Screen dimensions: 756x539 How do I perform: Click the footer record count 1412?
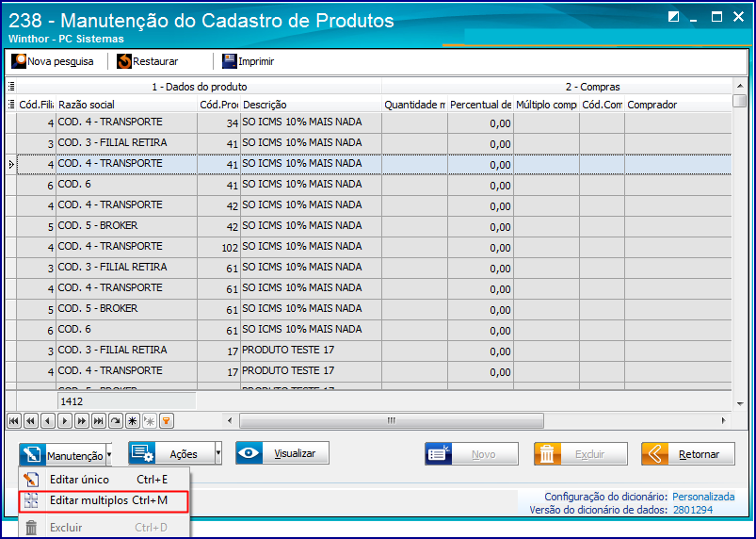coord(126,401)
